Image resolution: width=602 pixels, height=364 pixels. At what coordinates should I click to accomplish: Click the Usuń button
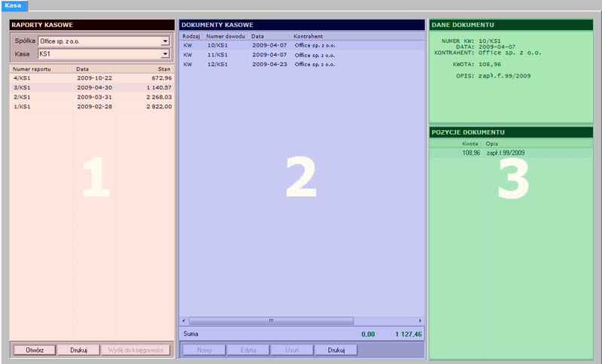292,350
